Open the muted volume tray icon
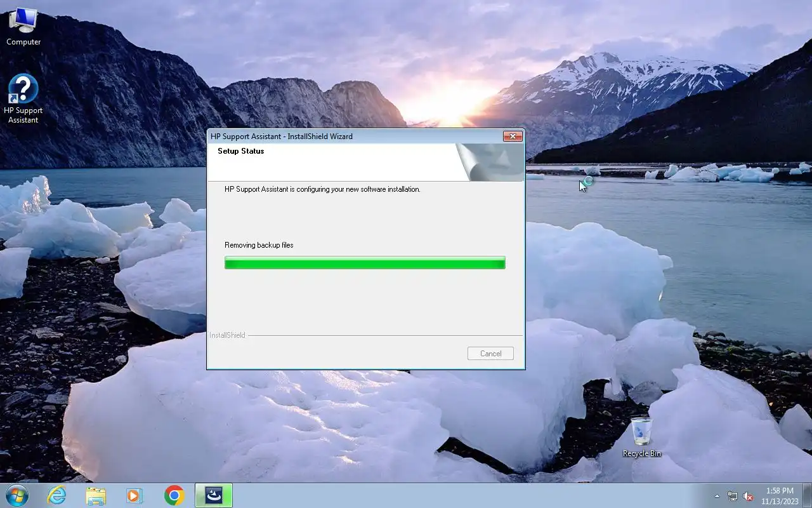Viewport: 812px width, 508px height. coord(748,496)
